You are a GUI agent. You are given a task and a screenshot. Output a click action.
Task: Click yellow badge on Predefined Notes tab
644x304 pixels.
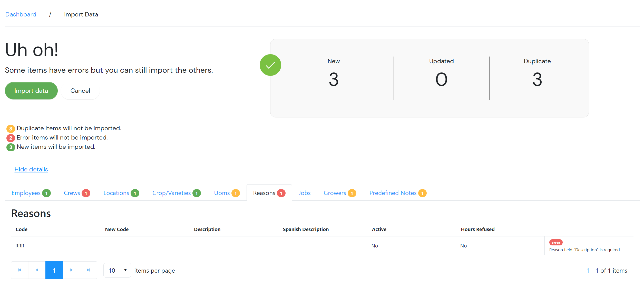pyautogui.click(x=422, y=193)
